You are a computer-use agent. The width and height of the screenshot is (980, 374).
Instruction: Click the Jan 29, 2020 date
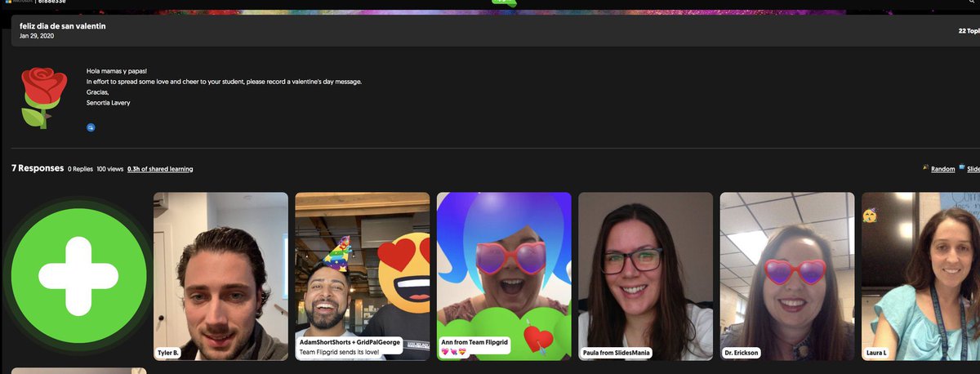36,37
